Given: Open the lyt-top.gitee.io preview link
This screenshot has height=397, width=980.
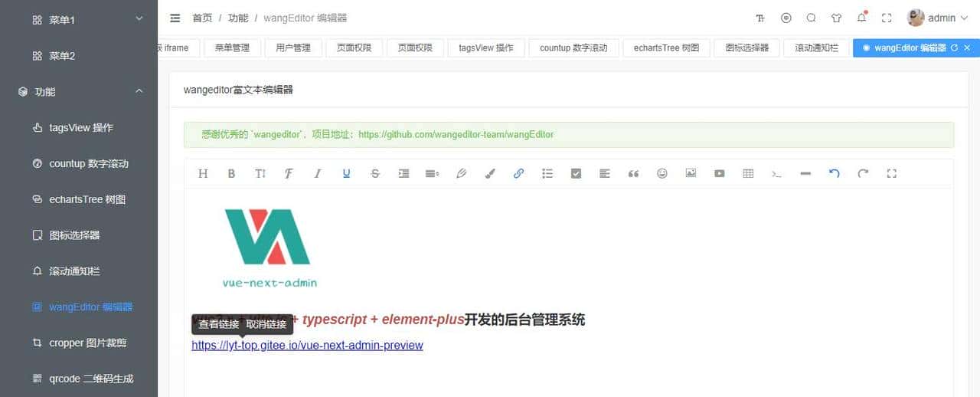Looking at the screenshot, I should click(x=307, y=346).
